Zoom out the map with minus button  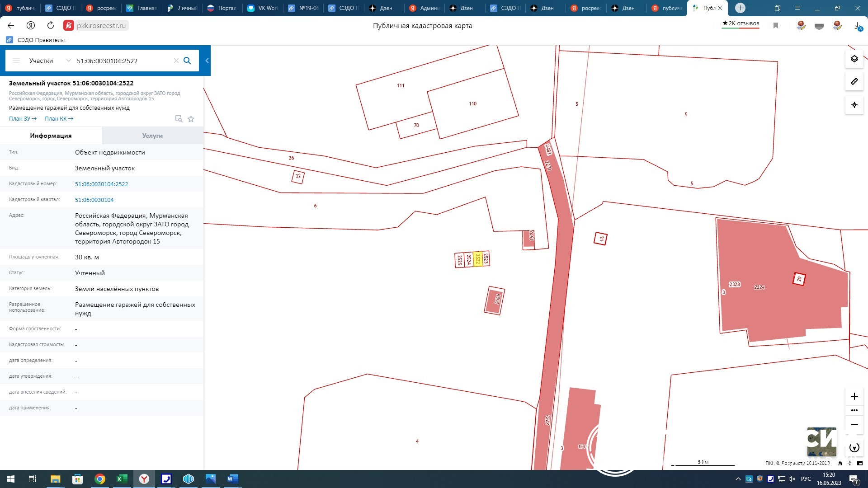(854, 425)
